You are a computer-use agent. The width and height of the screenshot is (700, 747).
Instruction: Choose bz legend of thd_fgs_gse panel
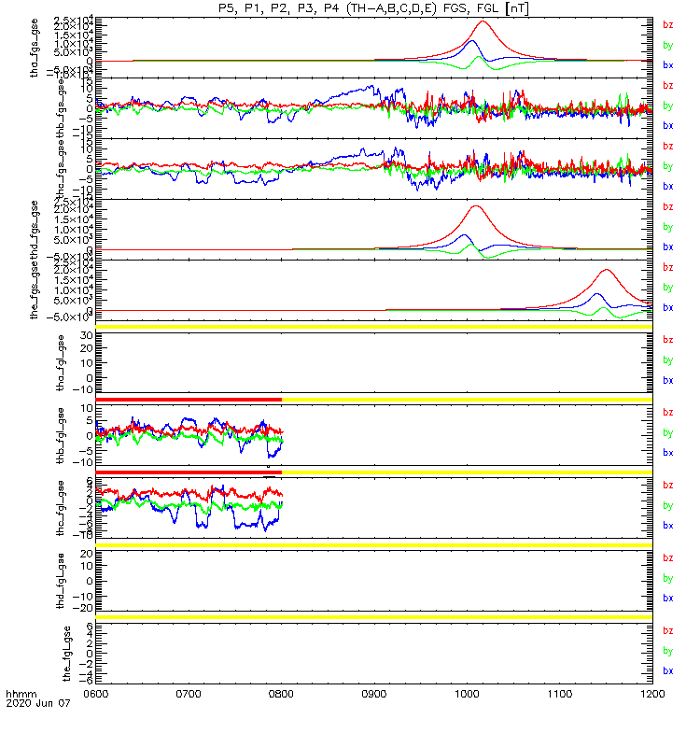[668, 206]
